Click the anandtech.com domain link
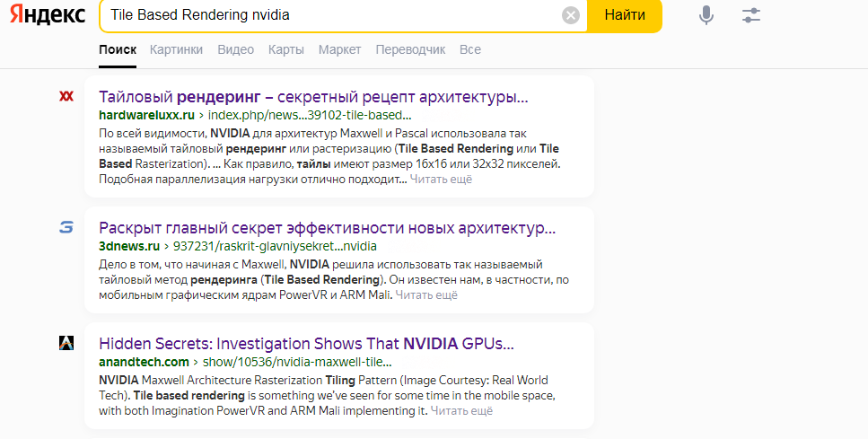The image size is (868, 439). [x=144, y=362]
